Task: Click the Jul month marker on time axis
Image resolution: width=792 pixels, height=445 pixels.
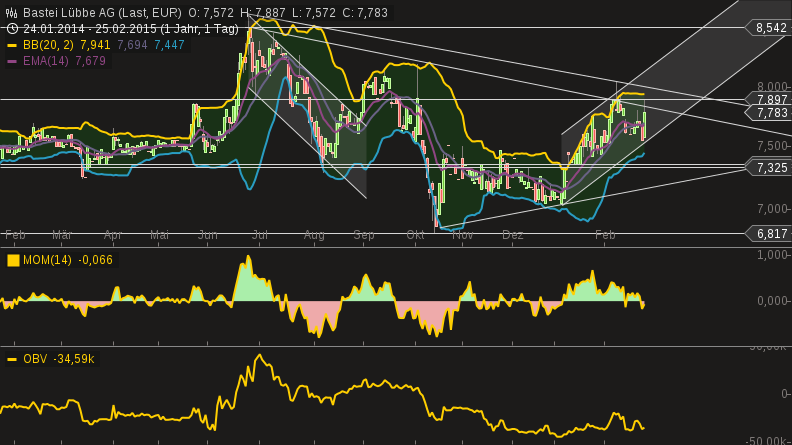Action: [260, 234]
